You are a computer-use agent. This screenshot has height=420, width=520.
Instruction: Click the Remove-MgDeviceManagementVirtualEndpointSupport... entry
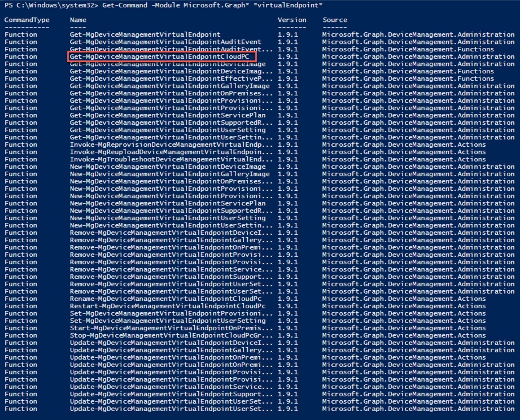(x=171, y=277)
